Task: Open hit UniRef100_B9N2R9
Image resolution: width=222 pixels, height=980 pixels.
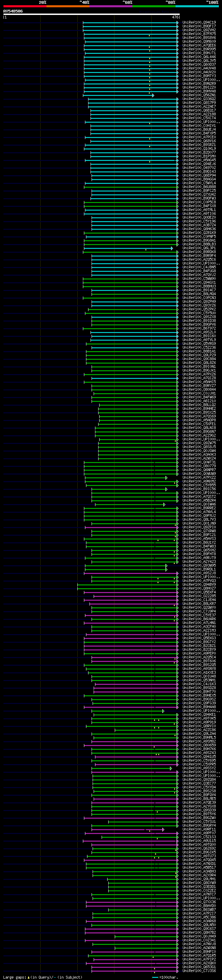Action: [x=199, y=83]
